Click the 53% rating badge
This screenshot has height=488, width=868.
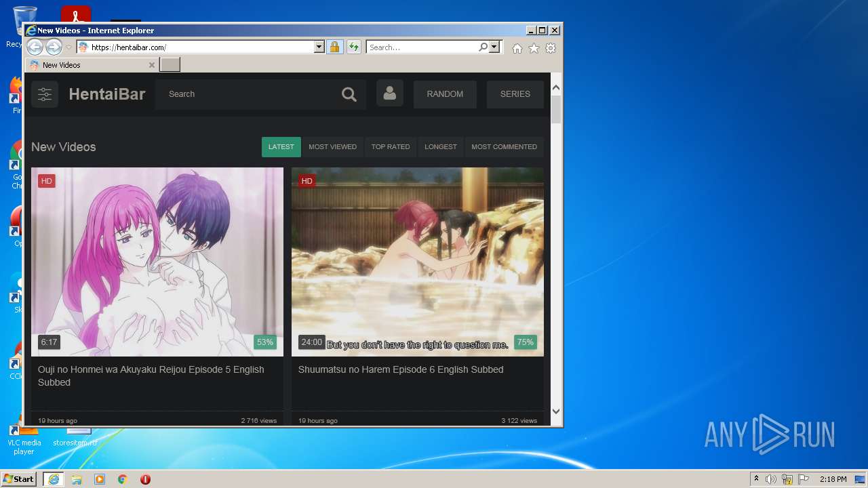[x=265, y=342]
